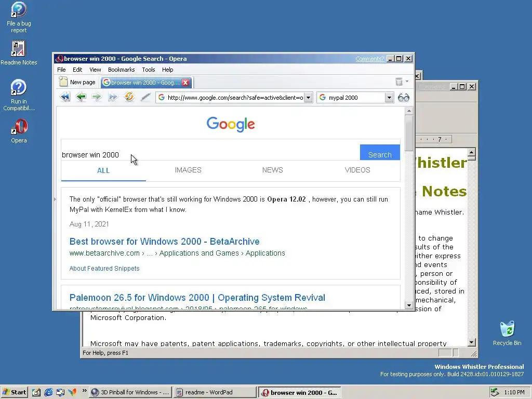Open File a bug report desktop icon
Image resolution: width=532 pixels, height=399 pixels.
tap(19, 17)
